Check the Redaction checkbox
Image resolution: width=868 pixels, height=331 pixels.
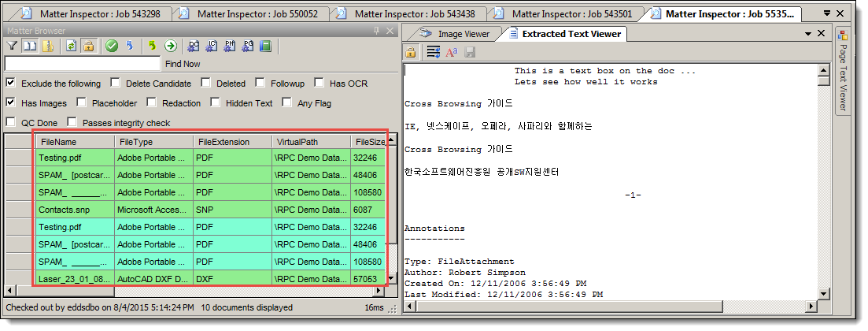click(152, 102)
